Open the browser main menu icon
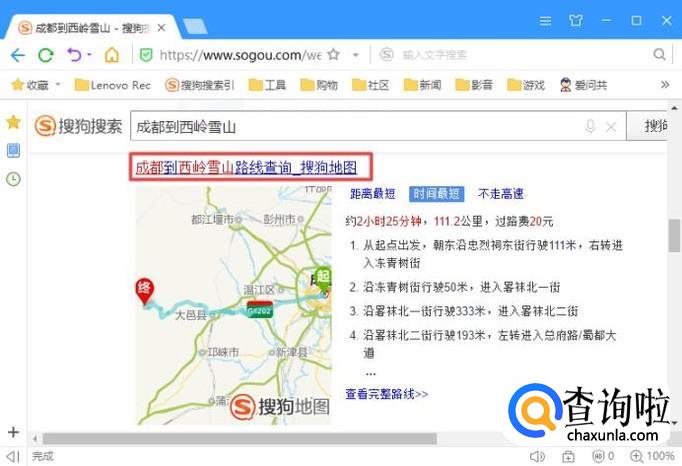 (545, 20)
